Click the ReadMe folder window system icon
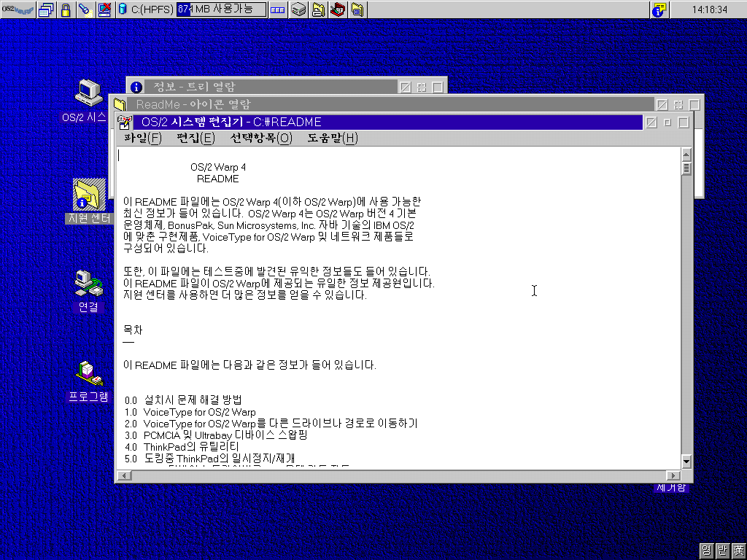 click(120, 104)
